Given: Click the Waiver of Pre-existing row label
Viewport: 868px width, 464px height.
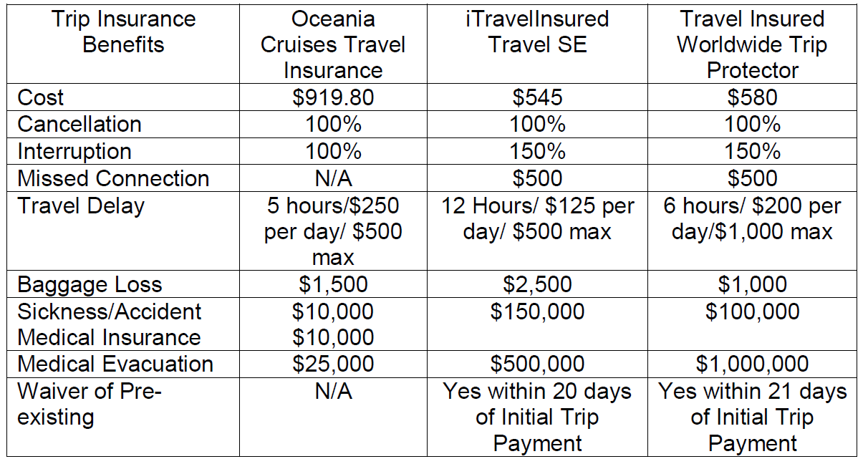Looking at the screenshot, I should click(89, 404).
